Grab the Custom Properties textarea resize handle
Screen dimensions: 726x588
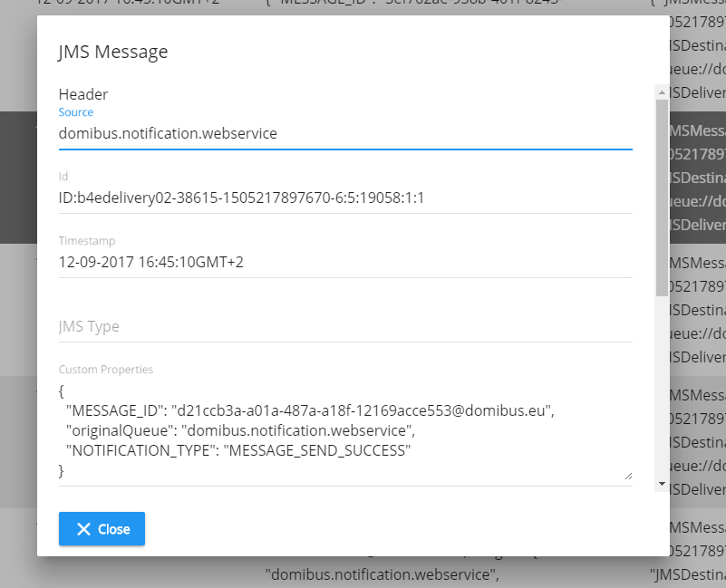point(628,476)
